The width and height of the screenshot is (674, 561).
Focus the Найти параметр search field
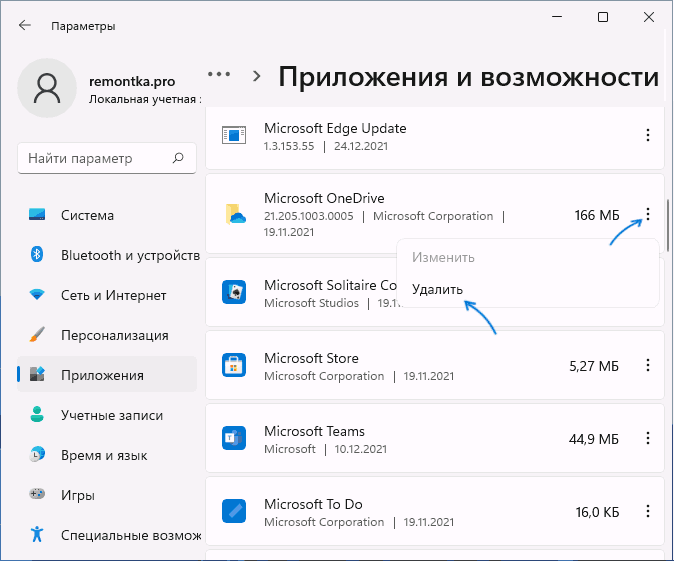pos(107,158)
